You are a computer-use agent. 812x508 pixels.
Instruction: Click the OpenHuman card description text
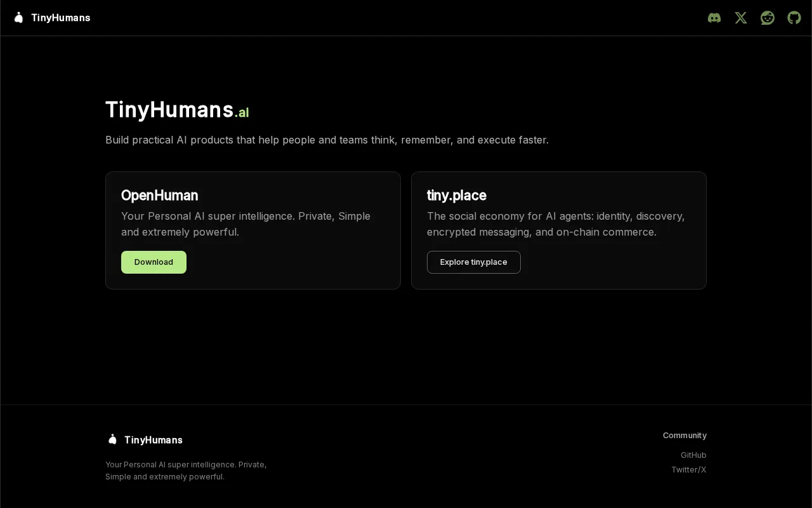[246, 224]
